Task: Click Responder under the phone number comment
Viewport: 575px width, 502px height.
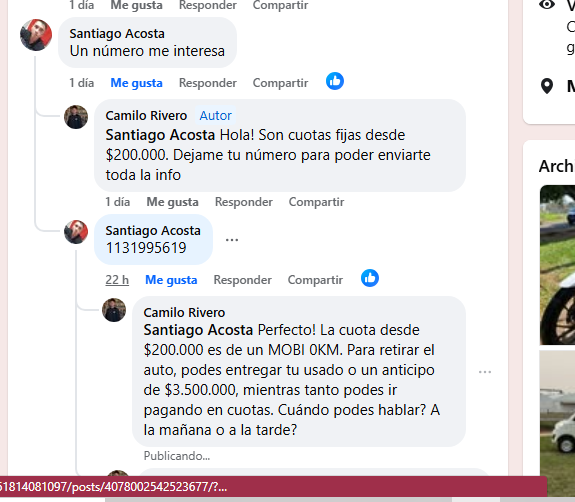Action: click(x=242, y=280)
